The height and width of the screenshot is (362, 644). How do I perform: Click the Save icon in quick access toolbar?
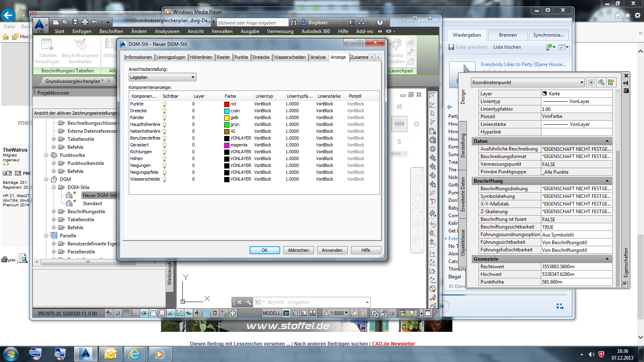pyautogui.click(x=75, y=22)
